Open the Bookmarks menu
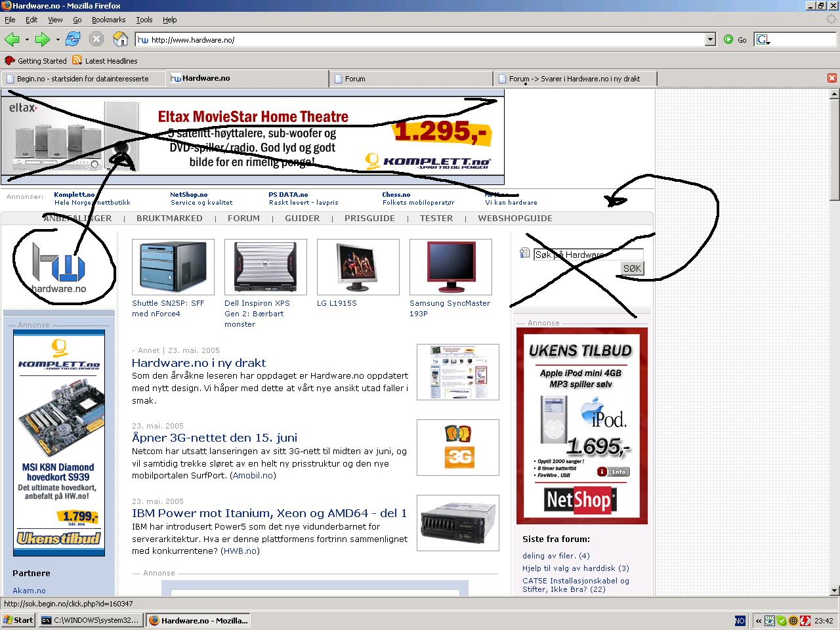 [x=108, y=20]
